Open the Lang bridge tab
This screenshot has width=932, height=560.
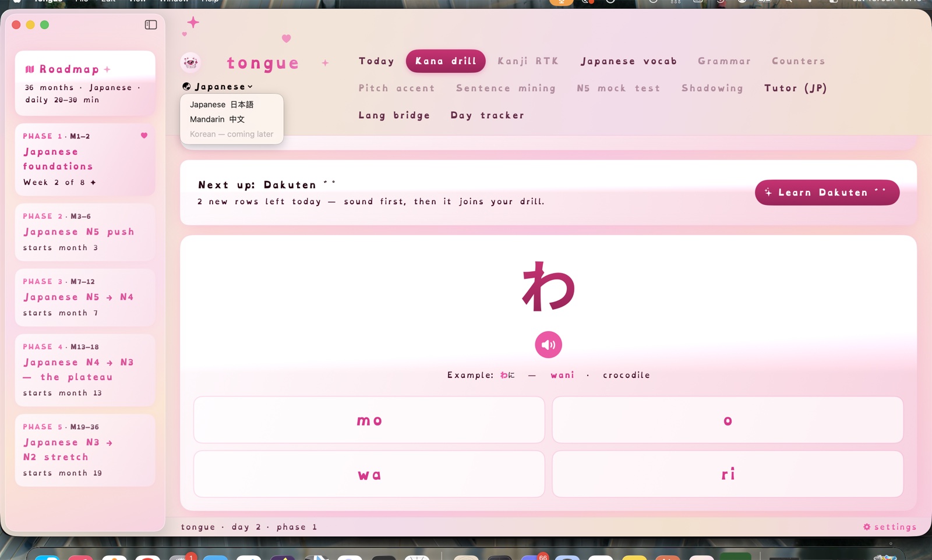pyautogui.click(x=394, y=115)
